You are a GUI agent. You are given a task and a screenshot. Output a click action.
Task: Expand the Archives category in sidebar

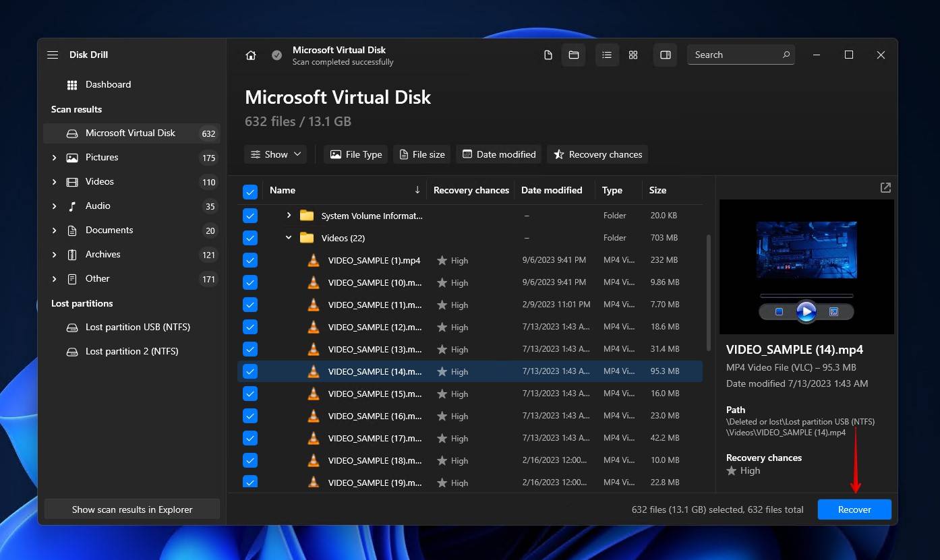54,255
